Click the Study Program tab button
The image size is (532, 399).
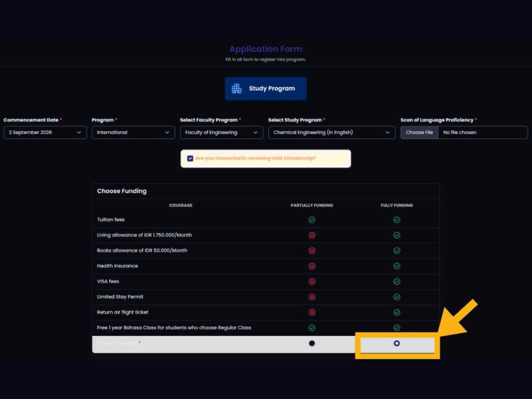pyautogui.click(x=265, y=89)
